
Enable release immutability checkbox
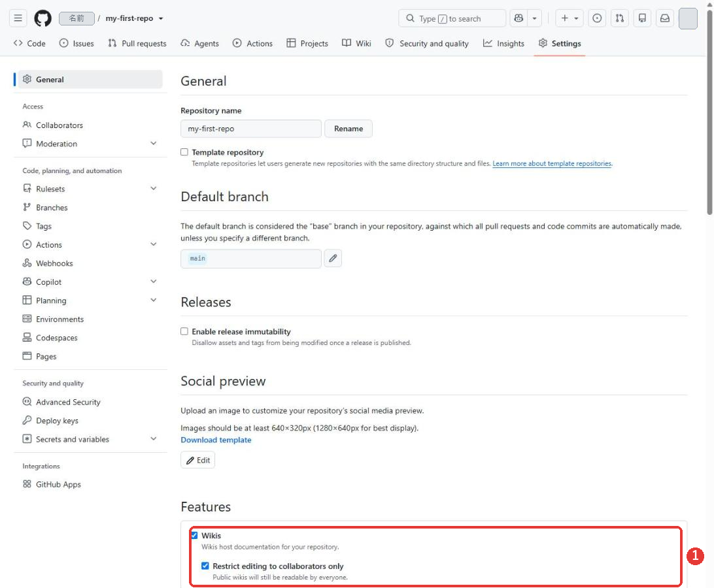click(184, 331)
